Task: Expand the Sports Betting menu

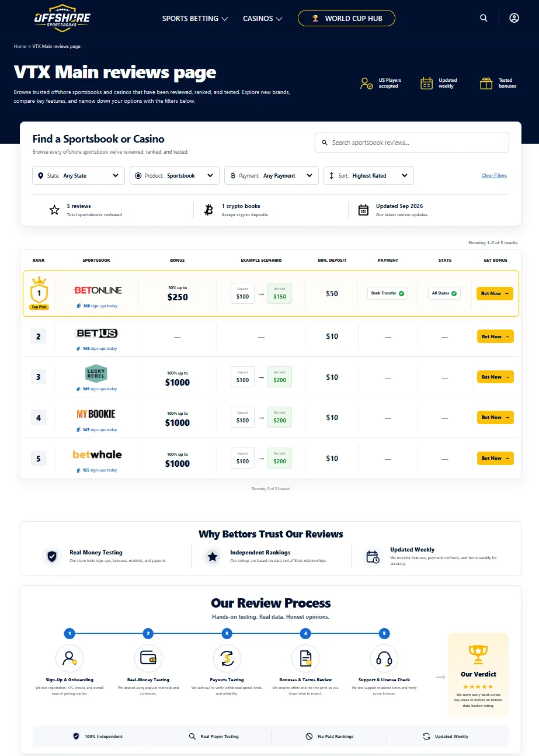Action: (195, 18)
